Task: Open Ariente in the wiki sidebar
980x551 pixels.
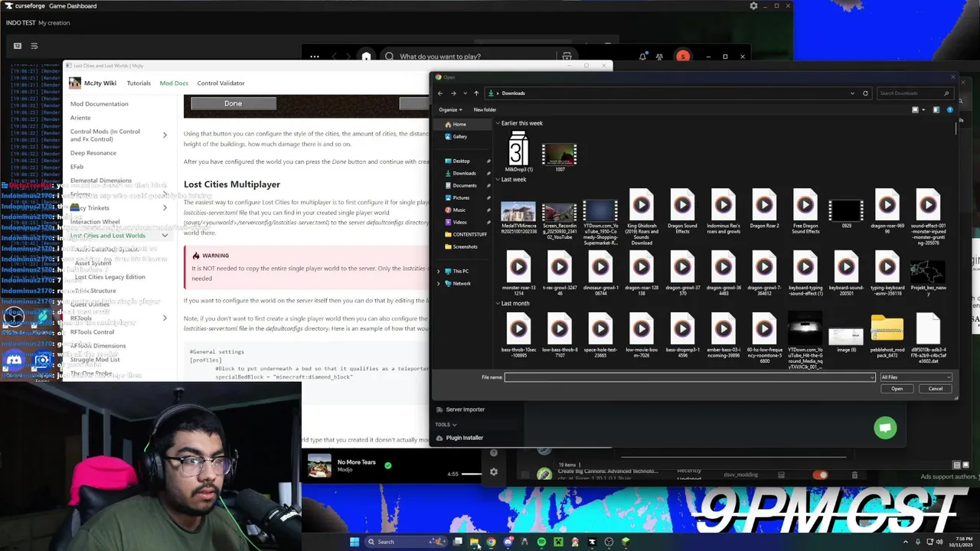Action: tap(80, 118)
